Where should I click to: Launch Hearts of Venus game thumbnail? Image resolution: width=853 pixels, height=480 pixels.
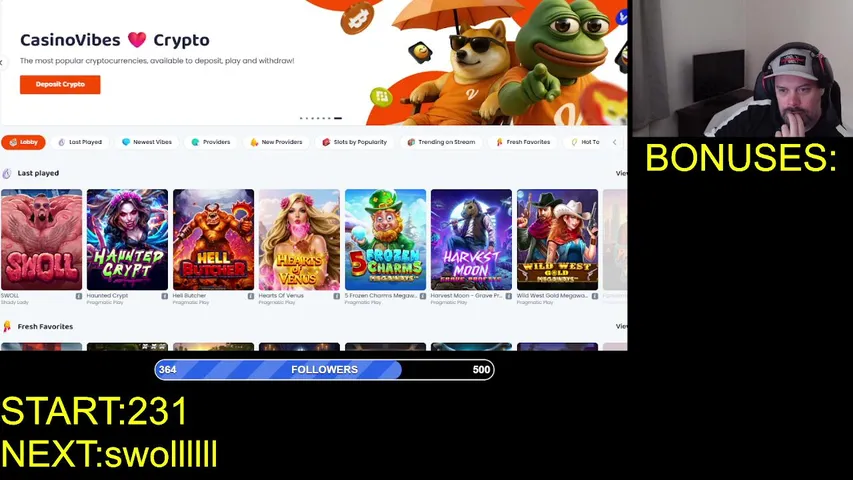299,239
